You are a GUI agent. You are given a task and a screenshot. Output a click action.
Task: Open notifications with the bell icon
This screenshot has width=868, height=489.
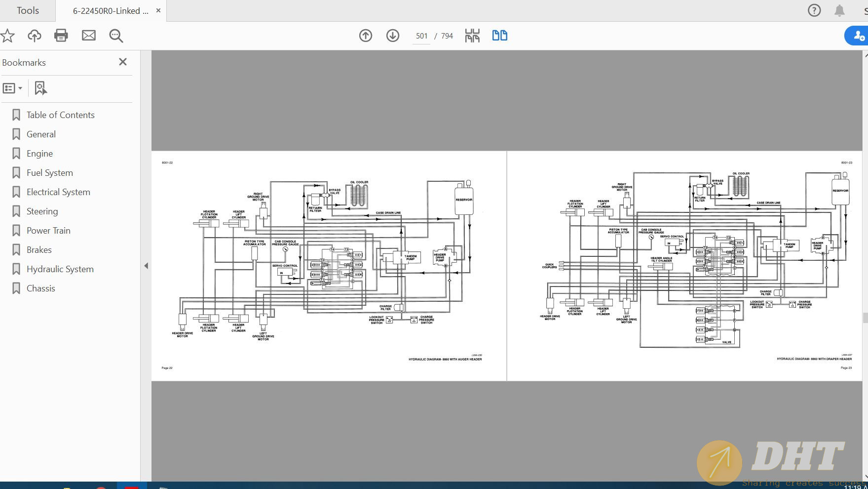click(x=839, y=10)
